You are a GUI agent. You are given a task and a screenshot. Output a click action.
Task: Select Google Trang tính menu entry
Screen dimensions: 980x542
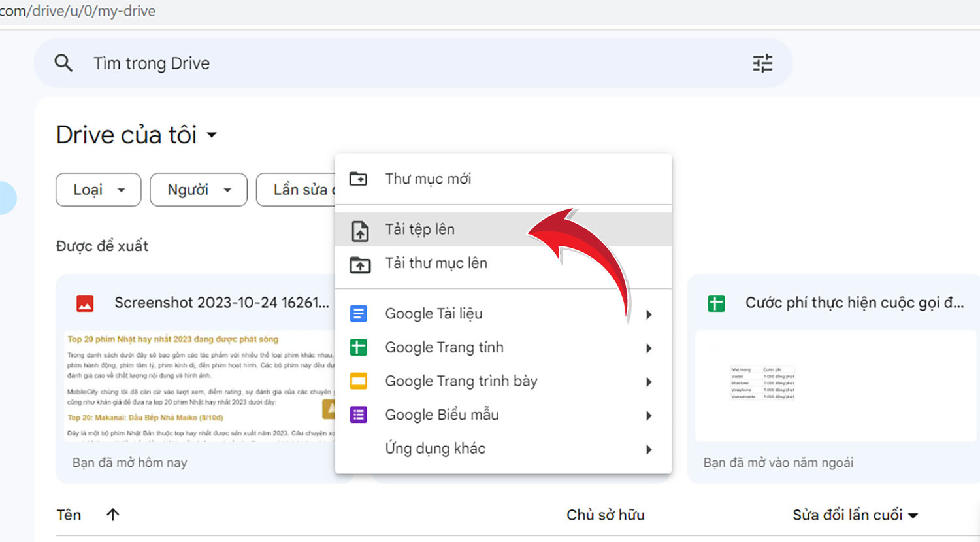click(503, 347)
